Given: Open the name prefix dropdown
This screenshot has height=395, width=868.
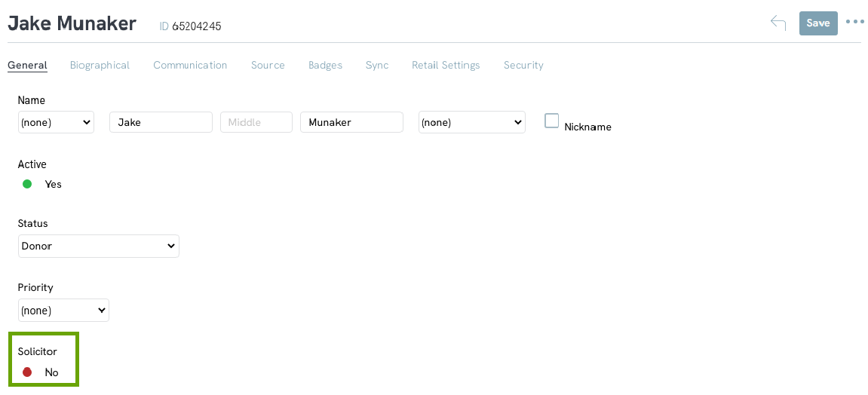Looking at the screenshot, I should coord(56,122).
